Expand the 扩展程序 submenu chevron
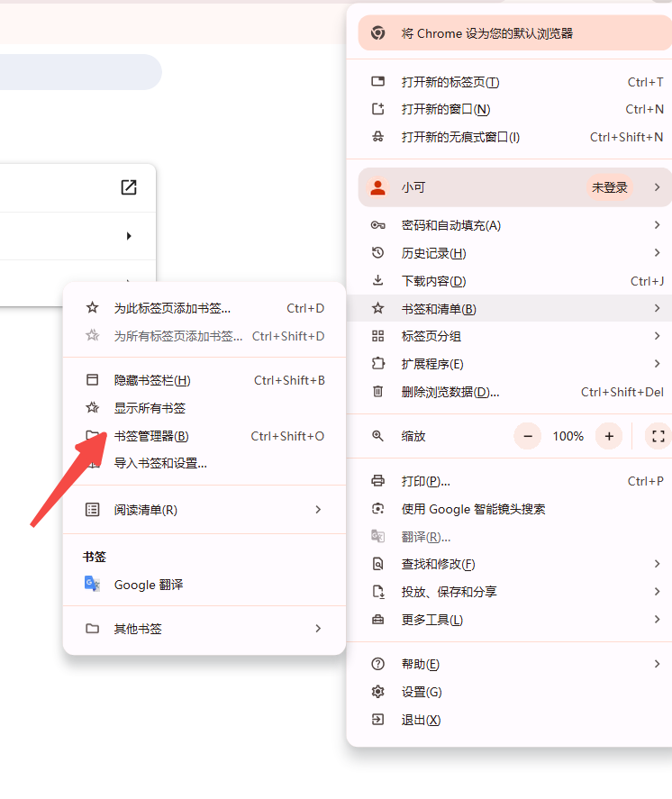 (x=658, y=363)
